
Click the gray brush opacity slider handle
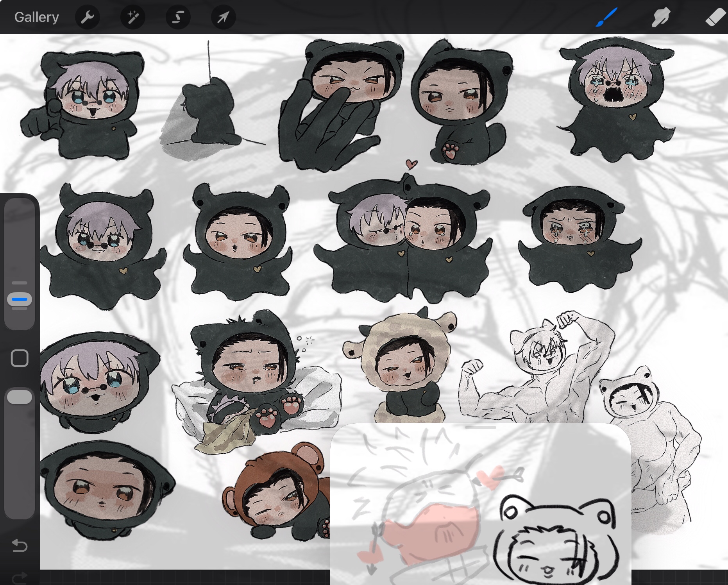point(20,397)
